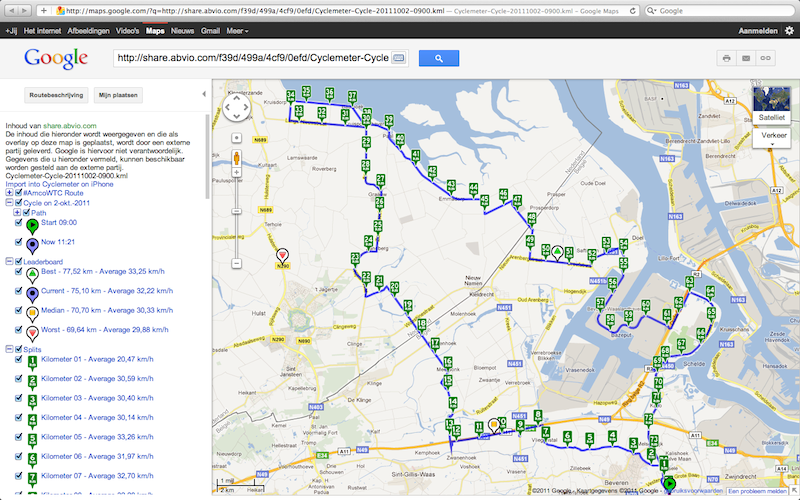Click the red Worst marker on the map

[x=282, y=256]
